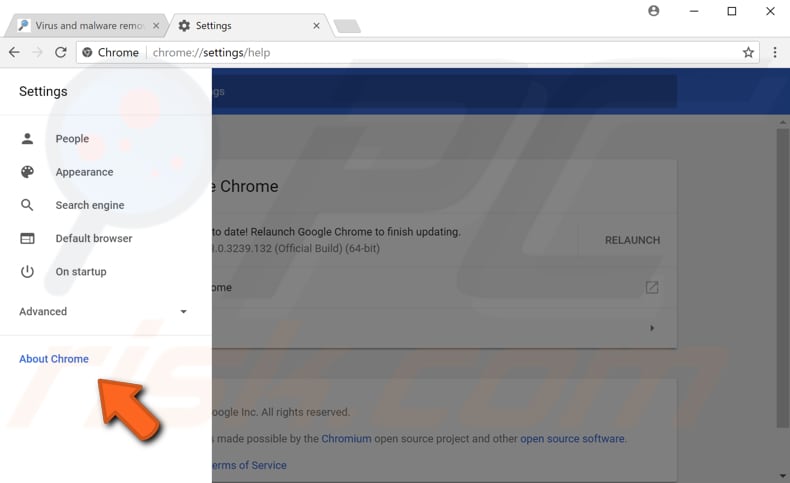Open the Chrome three-dot menu
The height and width of the screenshot is (483, 790).
point(775,52)
